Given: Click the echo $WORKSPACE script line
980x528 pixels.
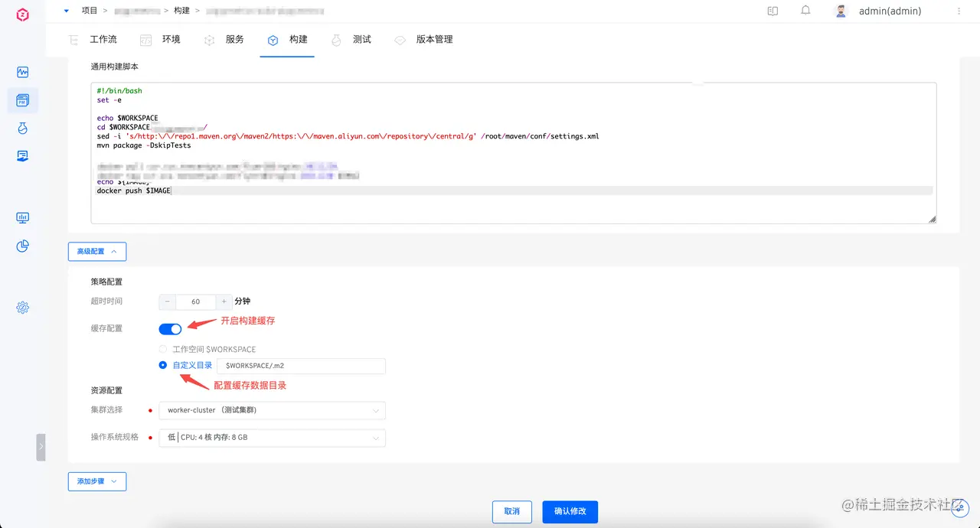Looking at the screenshot, I should (x=127, y=118).
